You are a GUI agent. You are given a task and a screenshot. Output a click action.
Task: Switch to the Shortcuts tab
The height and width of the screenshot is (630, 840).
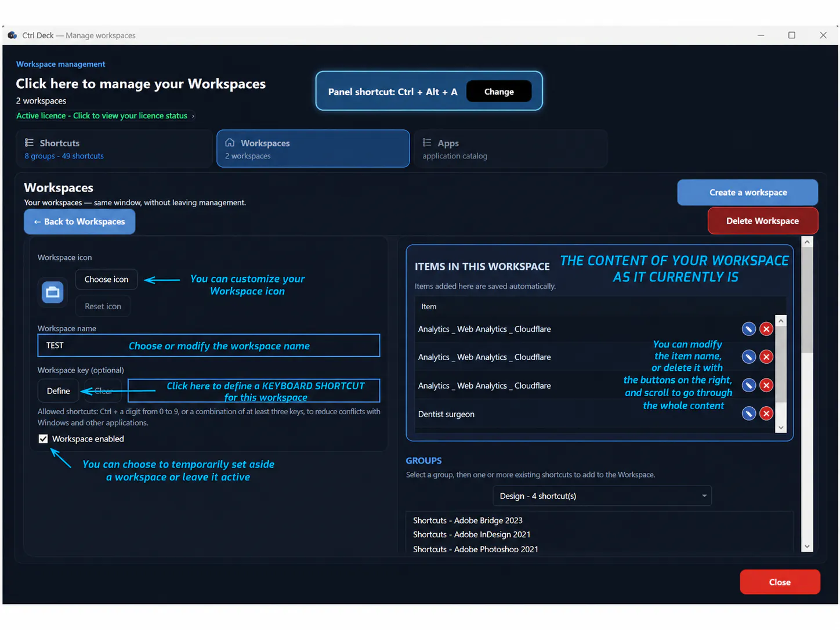click(x=114, y=149)
